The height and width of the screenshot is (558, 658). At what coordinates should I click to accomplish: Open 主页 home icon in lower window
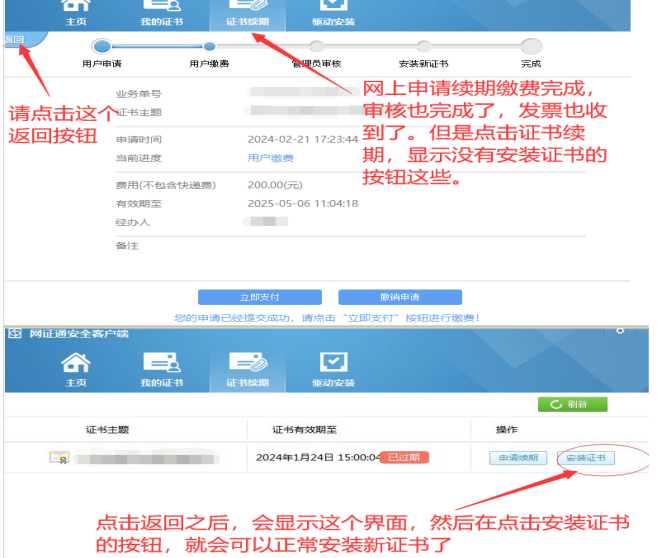pyautogui.click(x=76, y=368)
